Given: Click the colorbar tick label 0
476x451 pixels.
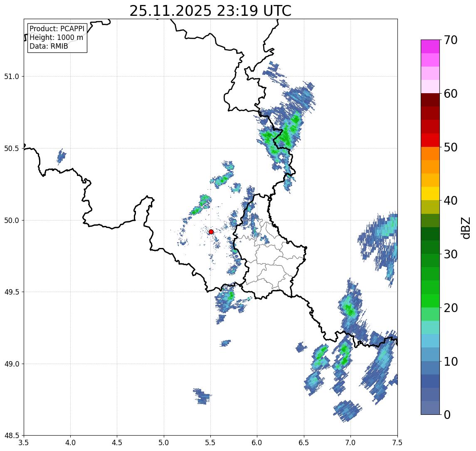Looking at the screenshot, I should pyautogui.click(x=447, y=415).
